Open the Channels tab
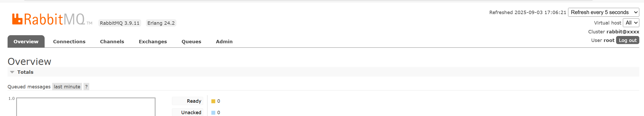Screen dimensions: 644x116 tap(112, 41)
